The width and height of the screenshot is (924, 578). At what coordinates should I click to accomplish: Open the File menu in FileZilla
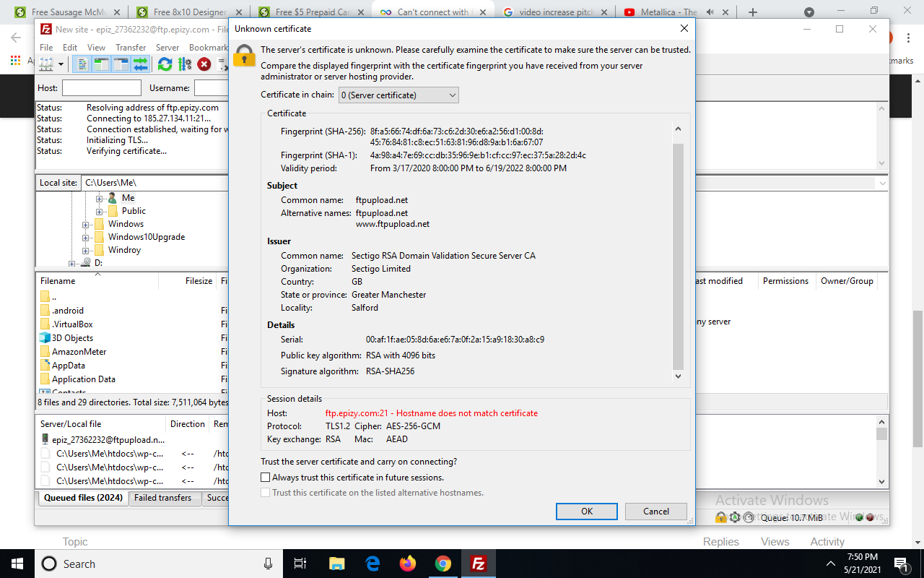click(x=46, y=48)
